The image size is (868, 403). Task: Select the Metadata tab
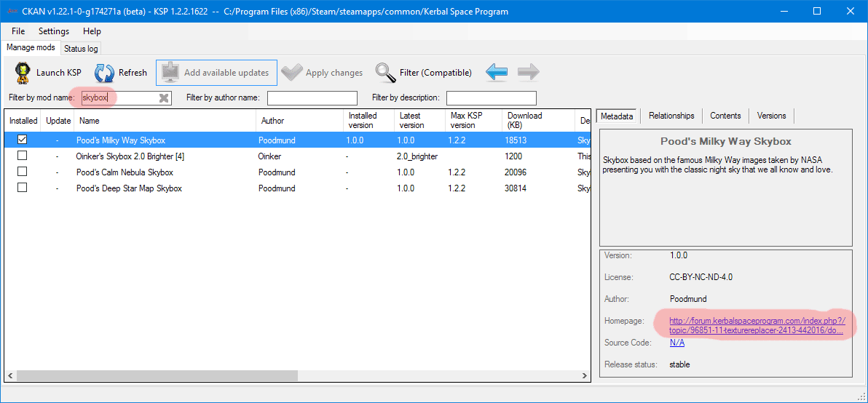point(618,116)
